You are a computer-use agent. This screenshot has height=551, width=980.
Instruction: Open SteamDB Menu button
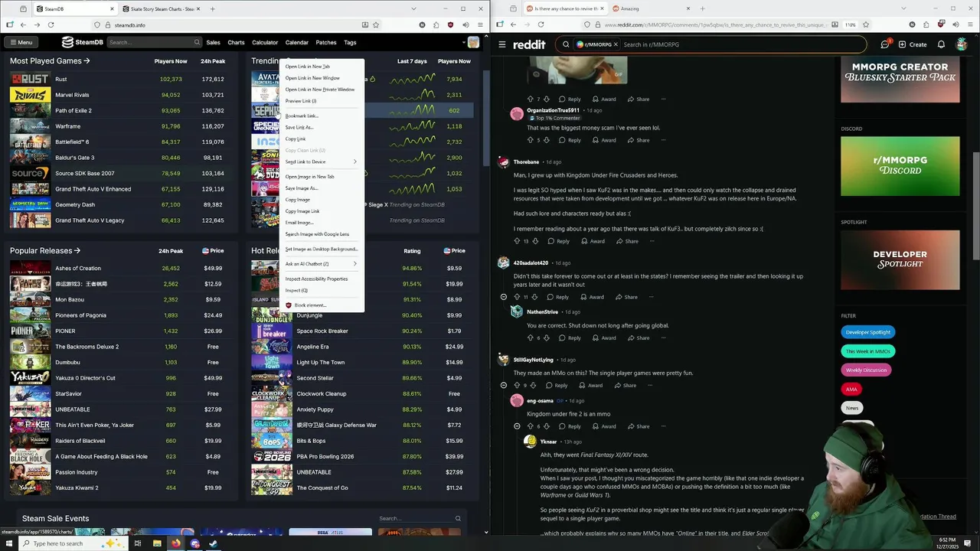[21, 42]
